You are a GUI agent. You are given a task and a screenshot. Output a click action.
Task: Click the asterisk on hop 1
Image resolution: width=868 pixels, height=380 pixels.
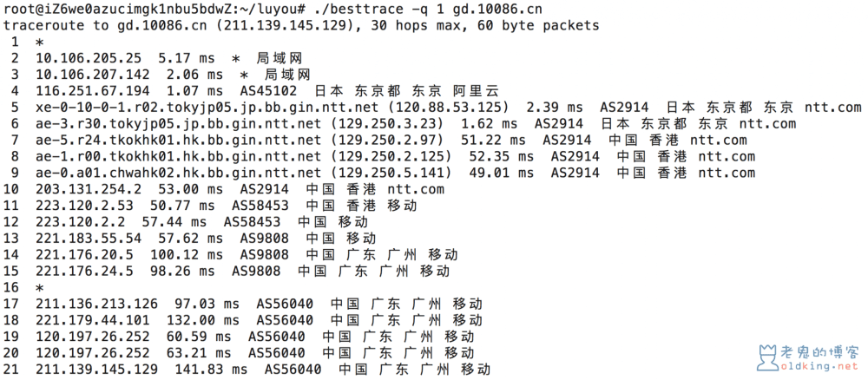point(39,42)
